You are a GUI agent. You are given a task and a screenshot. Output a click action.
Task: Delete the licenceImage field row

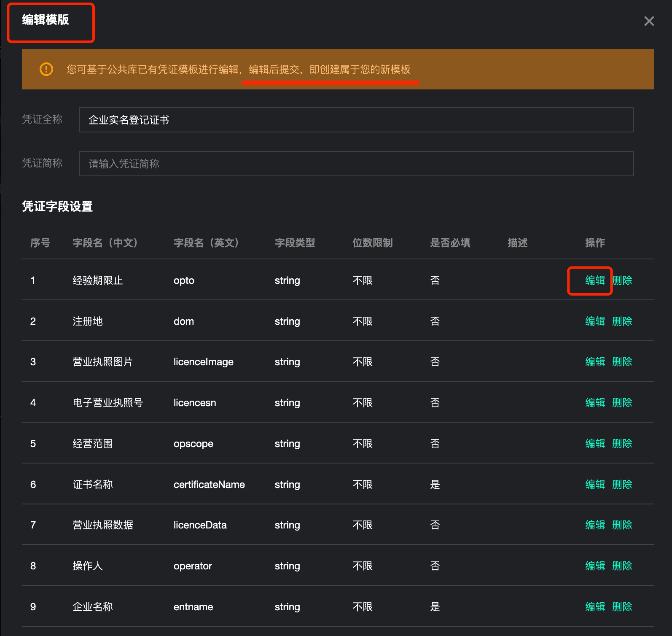coord(622,362)
